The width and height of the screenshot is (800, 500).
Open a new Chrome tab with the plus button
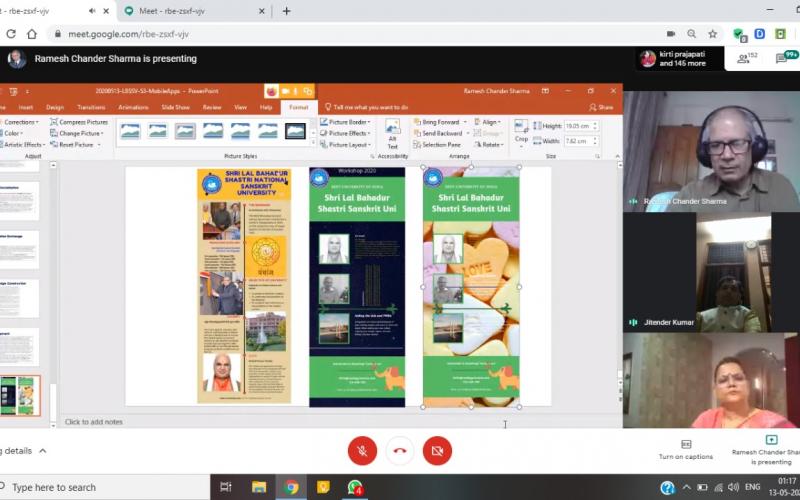(x=286, y=11)
